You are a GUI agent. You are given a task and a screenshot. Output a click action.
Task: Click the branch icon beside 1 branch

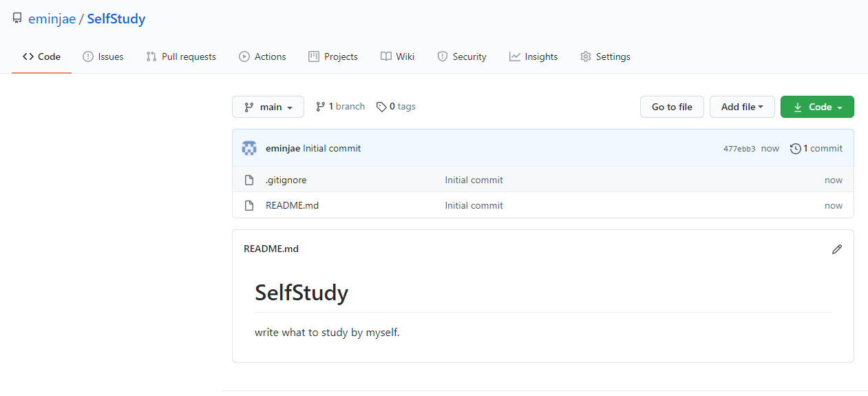pyautogui.click(x=320, y=107)
